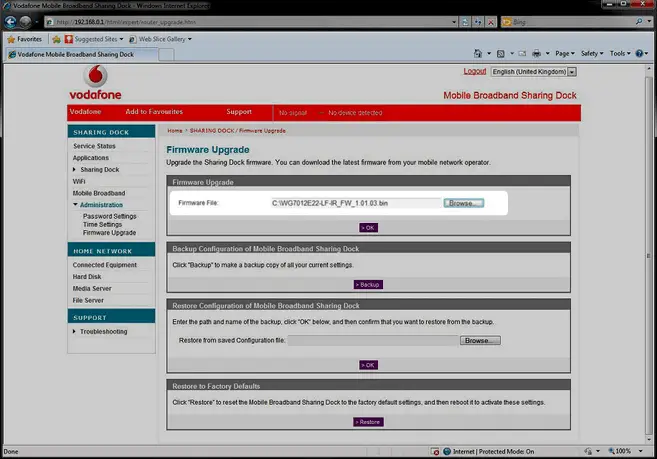
Task: Open Hard Disk in the sidebar
Action: (87, 277)
